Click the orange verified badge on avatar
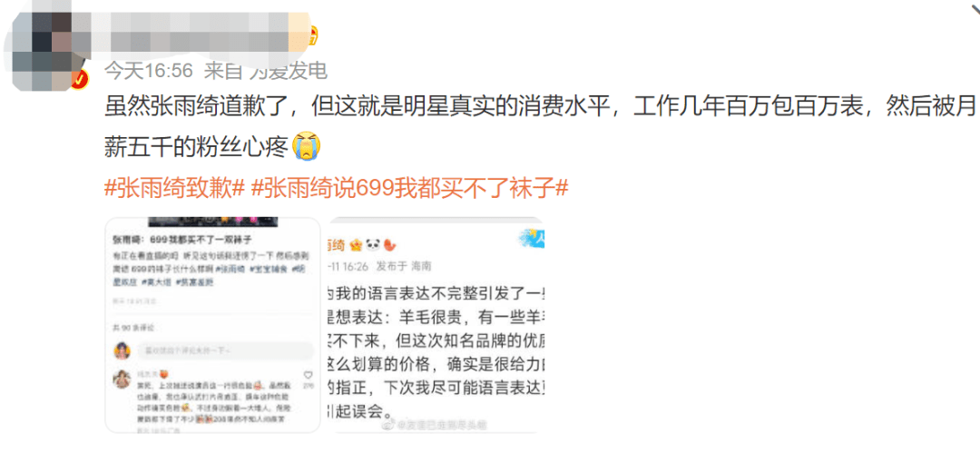 (x=79, y=80)
